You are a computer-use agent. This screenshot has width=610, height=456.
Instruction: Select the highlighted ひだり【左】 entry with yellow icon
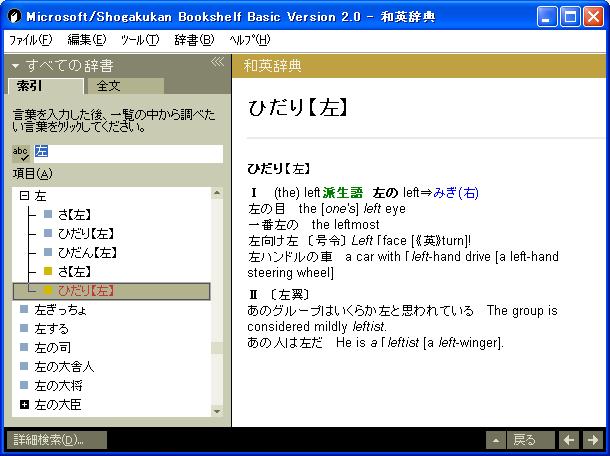point(112,291)
